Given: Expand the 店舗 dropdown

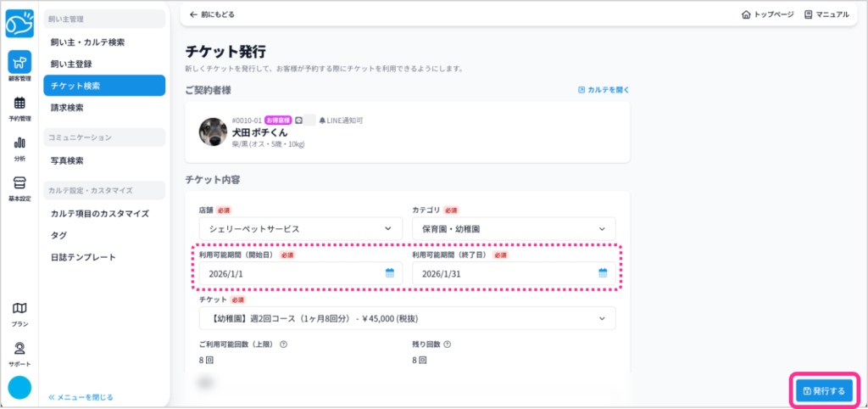Looking at the screenshot, I should (300, 228).
